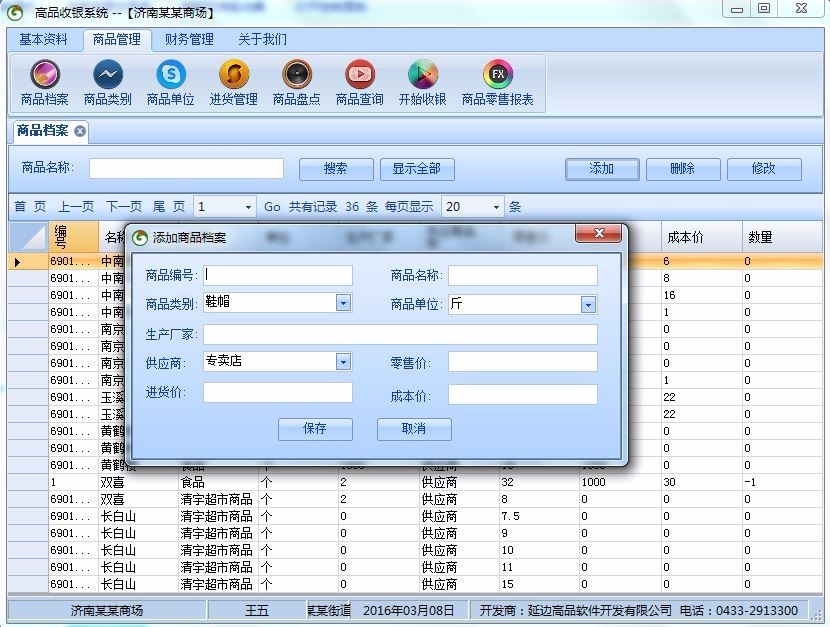830x627 pixels.
Task: Click the 保存 button to save
Action: pyautogui.click(x=315, y=430)
